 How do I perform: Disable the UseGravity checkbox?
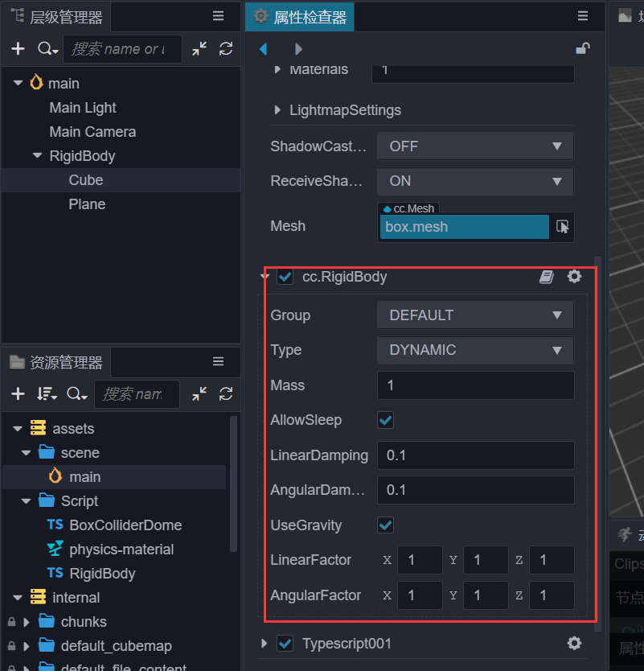(385, 525)
